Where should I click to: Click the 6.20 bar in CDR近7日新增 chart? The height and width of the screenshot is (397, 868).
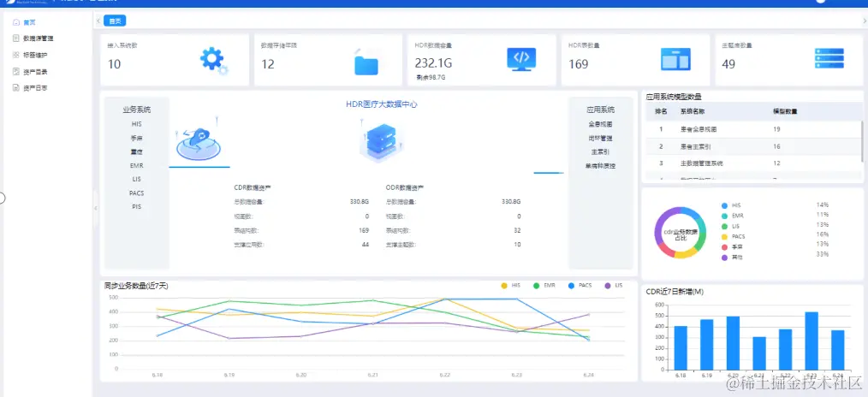[x=733, y=343]
